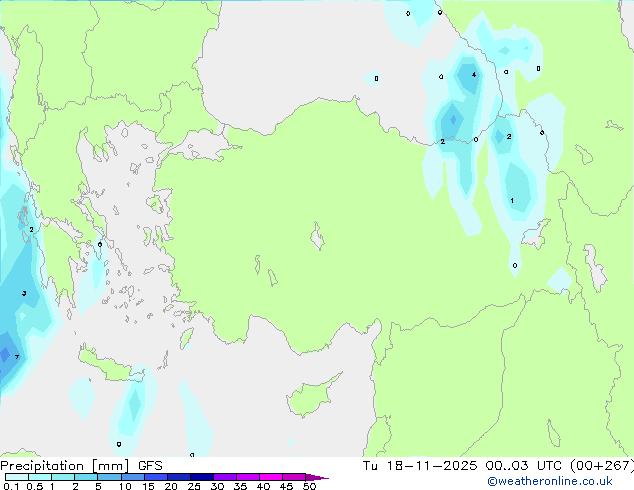Select the legend color for 1 to 2 mm
Image resolution: width=634 pixels, height=490 pixels.
coord(63,477)
